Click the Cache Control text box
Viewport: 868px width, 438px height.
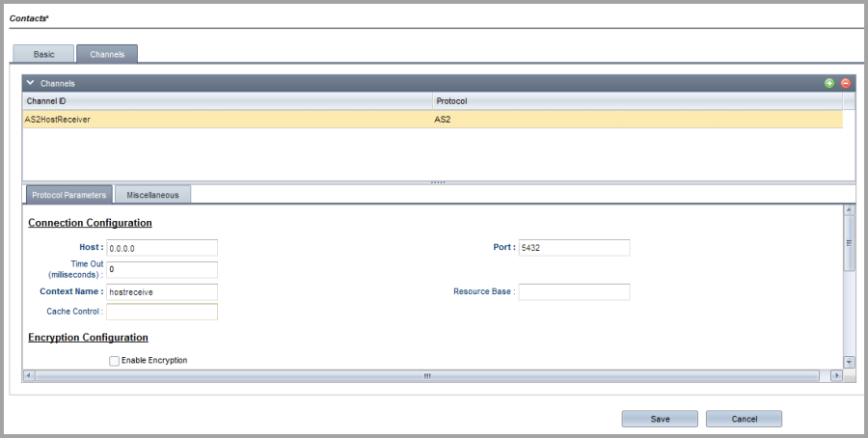point(162,312)
